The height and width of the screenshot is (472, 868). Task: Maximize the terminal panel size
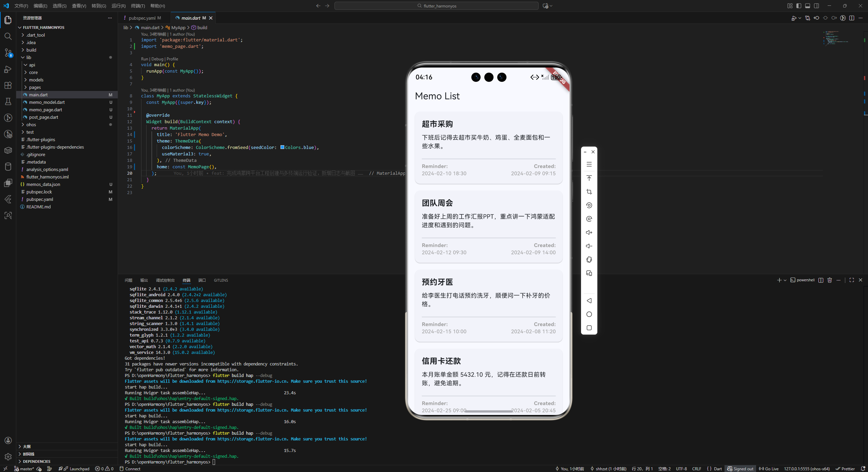(x=852, y=280)
